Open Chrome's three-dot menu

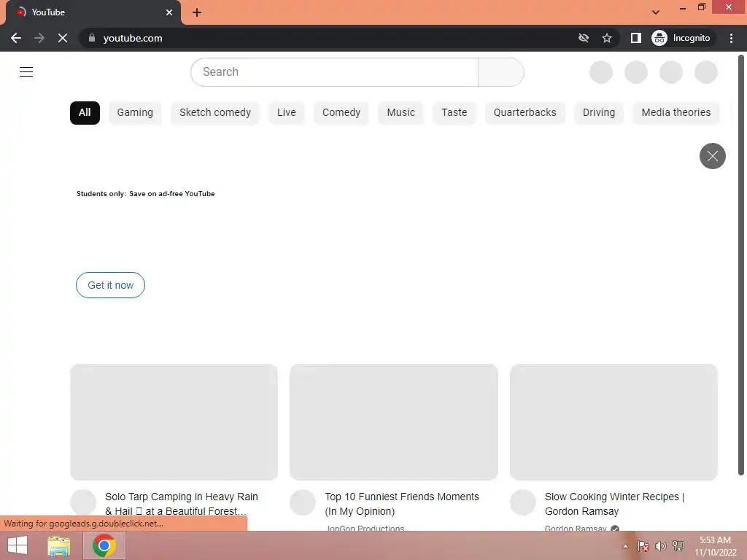coord(731,38)
